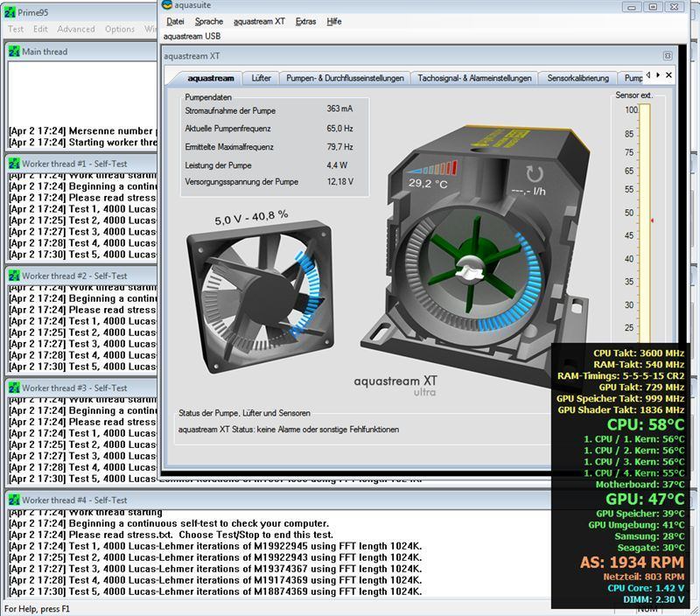Screen dimensions: 700x616
Task: Click the red marker on Sensor ext. scale
Action: click(x=651, y=220)
